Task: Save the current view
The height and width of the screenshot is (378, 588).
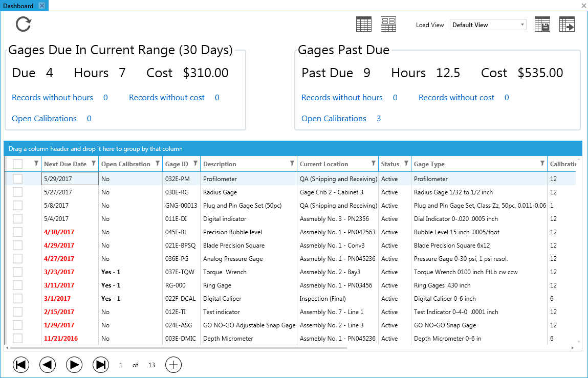Action: (x=542, y=24)
